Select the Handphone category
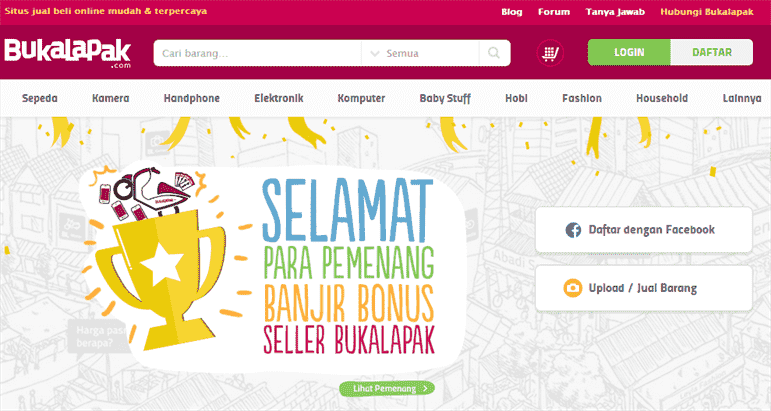Viewport: 771px width, 411px height. (191, 98)
